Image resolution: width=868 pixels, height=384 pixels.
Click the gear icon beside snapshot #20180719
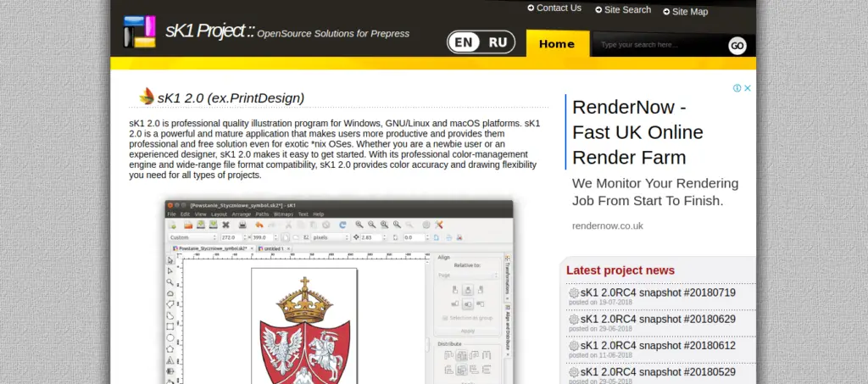(574, 293)
